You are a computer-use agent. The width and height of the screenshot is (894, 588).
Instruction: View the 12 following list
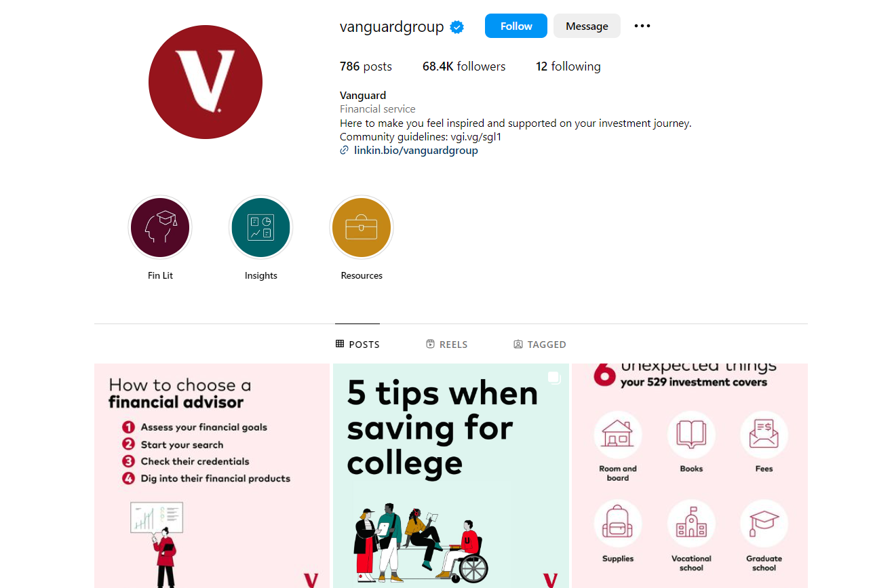pyautogui.click(x=568, y=66)
